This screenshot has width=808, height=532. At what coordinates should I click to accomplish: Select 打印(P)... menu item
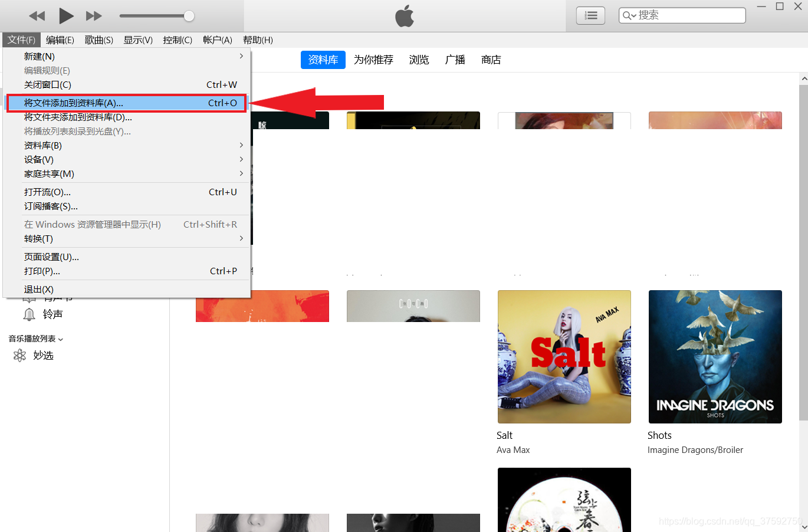click(x=127, y=271)
